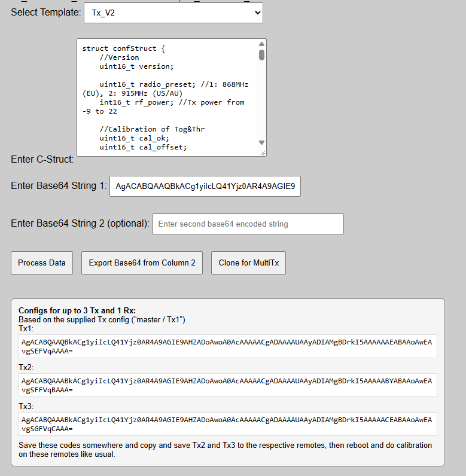This screenshot has height=476, width=466.
Task: Click 'Based on the supplied Tx config' text
Action: (102, 320)
